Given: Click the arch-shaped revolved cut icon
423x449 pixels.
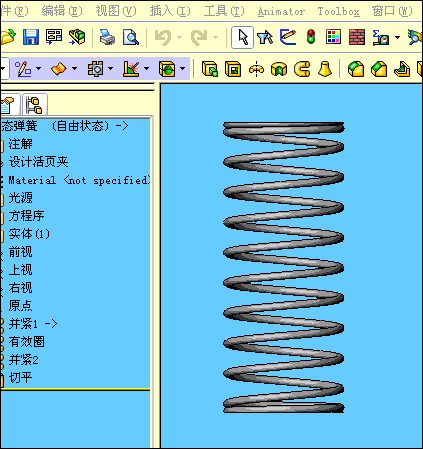Looking at the screenshot, I should [279, 69].
